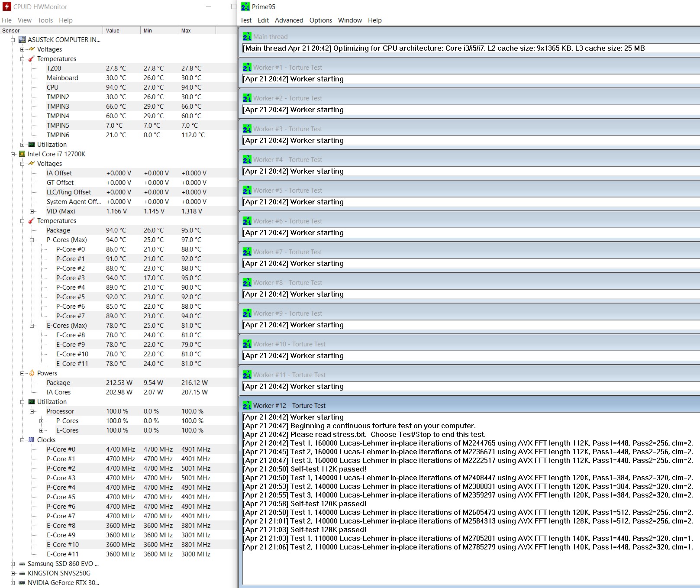Collapse the Intel Core i7 Temperatures node
The image size is (700, 588).
tap(22, 221)
